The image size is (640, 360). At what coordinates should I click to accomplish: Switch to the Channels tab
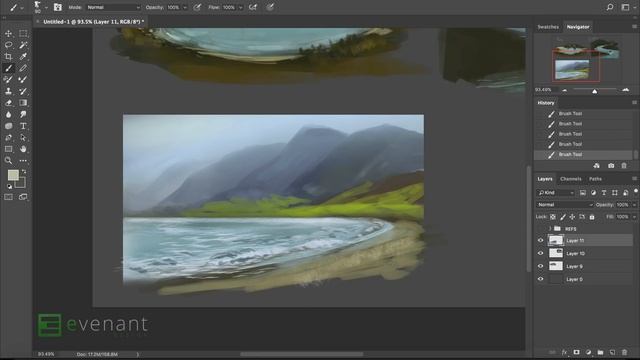(x=571, y=179)
